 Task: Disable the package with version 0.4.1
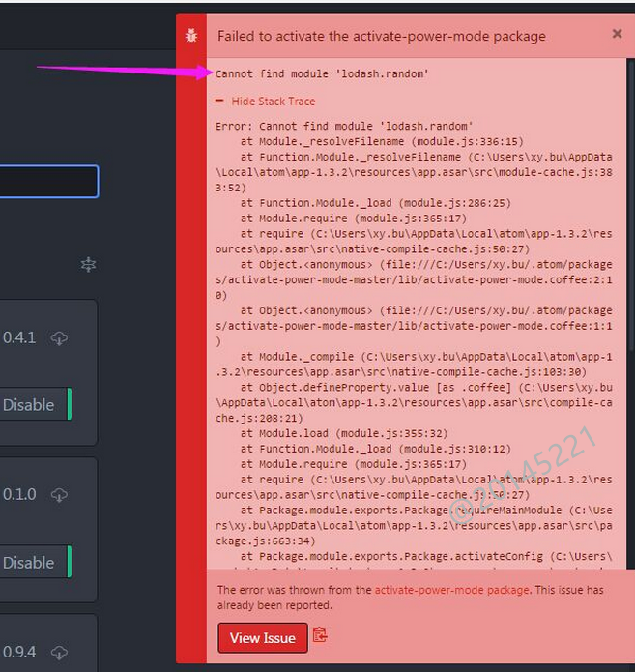[x=34, y=404]
